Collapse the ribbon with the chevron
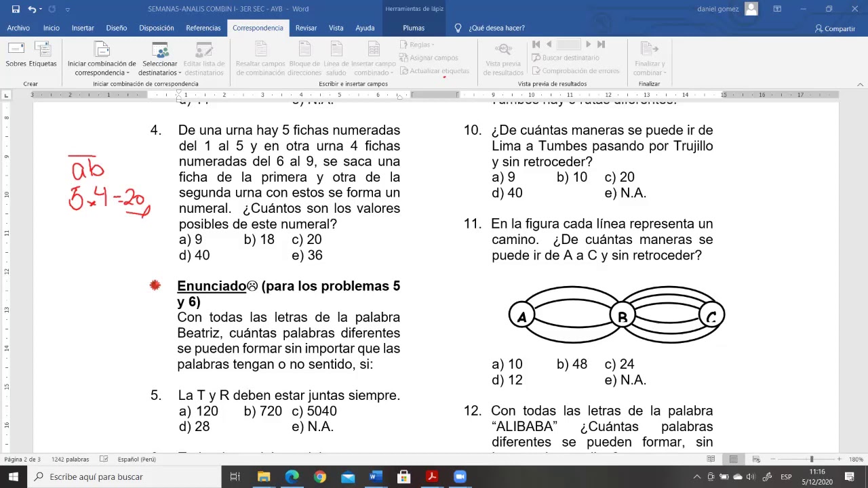The image size is (868, 488). (x=861, y=84)
